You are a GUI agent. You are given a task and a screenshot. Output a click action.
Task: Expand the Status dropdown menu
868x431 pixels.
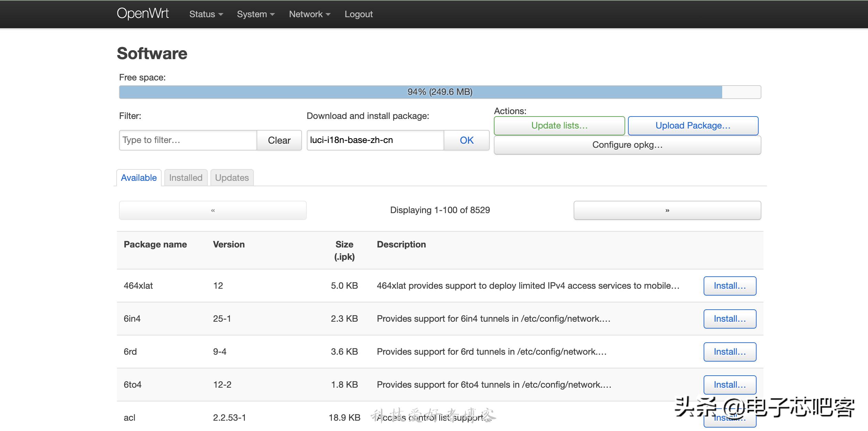pyautogui.click(x=206, y=14)
